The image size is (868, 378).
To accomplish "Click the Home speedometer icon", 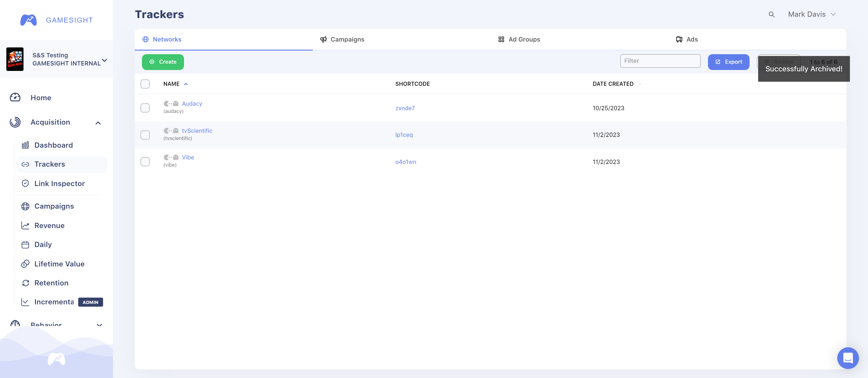I will pyautogui.click(x=15, y=98).
